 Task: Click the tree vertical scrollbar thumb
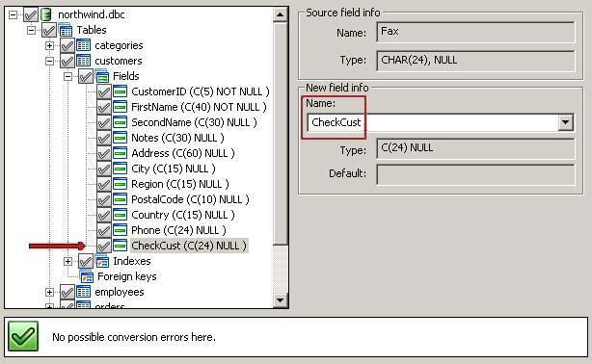(280, 134)
